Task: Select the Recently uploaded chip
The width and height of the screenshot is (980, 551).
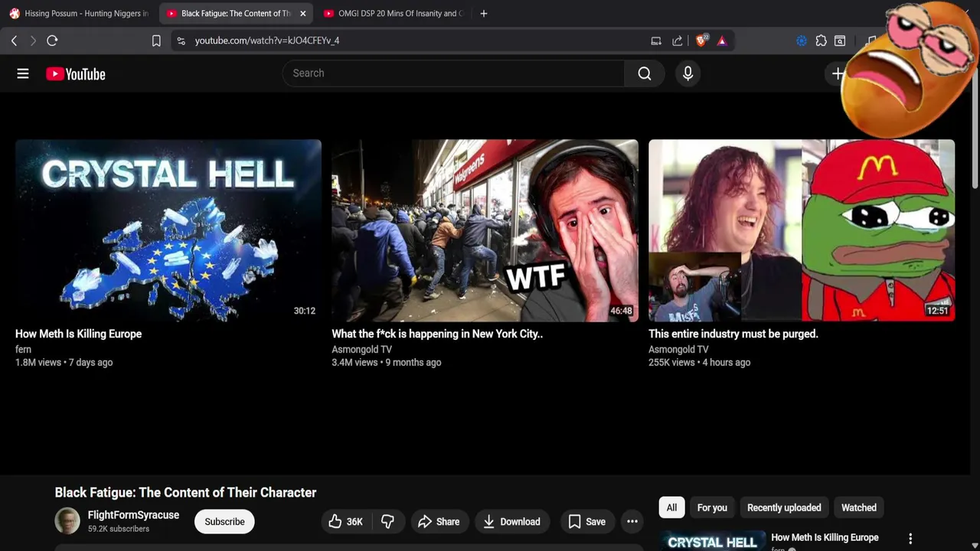Action: (784, 507)
